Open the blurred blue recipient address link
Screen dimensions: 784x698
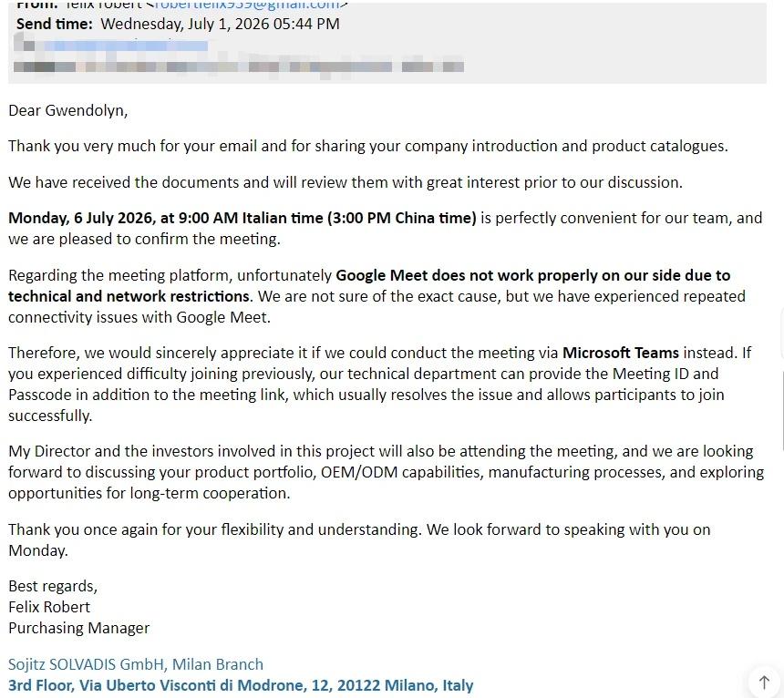(126, 46)
